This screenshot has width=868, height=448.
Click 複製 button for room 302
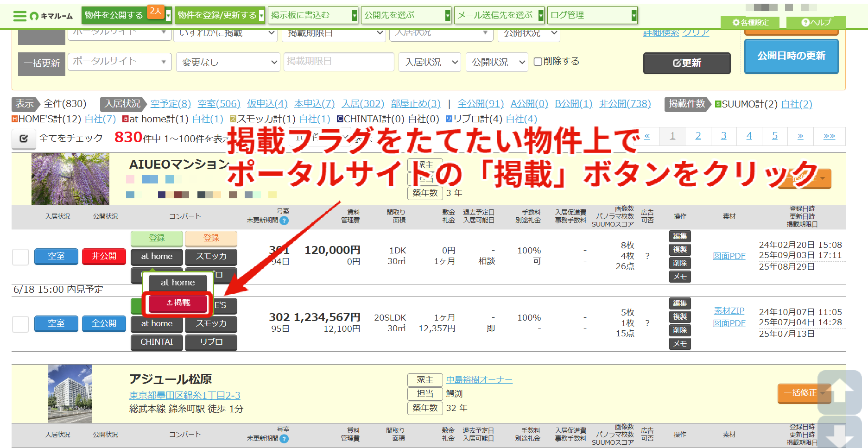tap(680, 317)
